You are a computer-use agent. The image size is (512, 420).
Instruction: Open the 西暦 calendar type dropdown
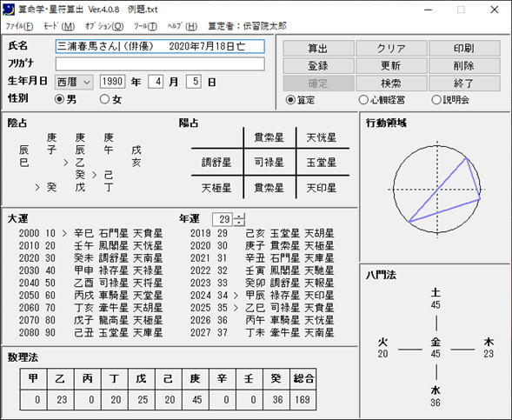(x=74, y=82)
